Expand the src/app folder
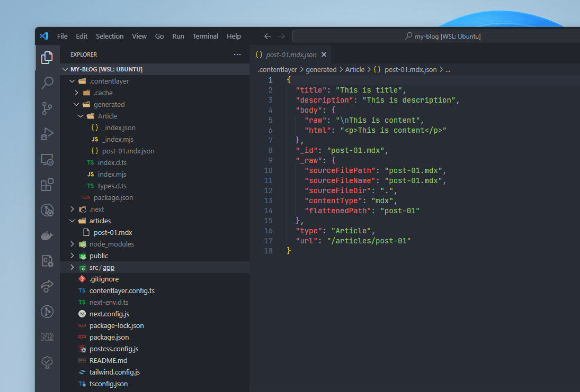Viewport: 580px width, 392px height. pos(155,267)
